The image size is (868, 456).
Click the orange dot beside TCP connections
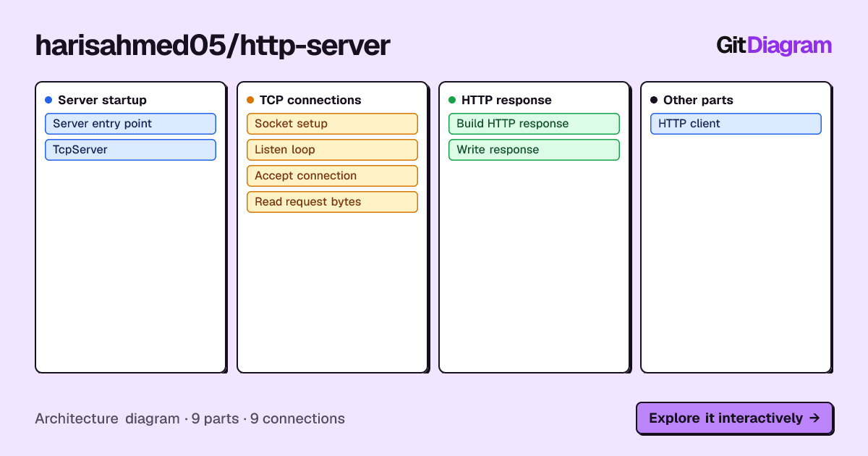click(250, 100)
